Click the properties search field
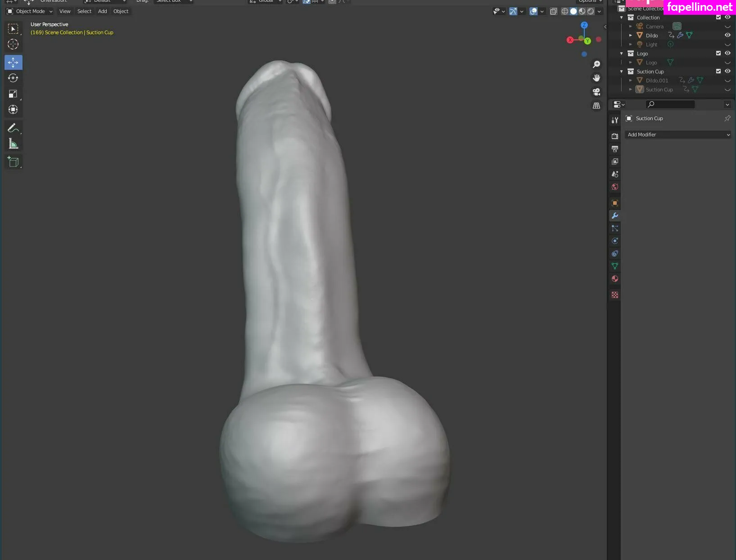Image resolution: width=736 pixels, height=560 pixels. tap(670, 104)
